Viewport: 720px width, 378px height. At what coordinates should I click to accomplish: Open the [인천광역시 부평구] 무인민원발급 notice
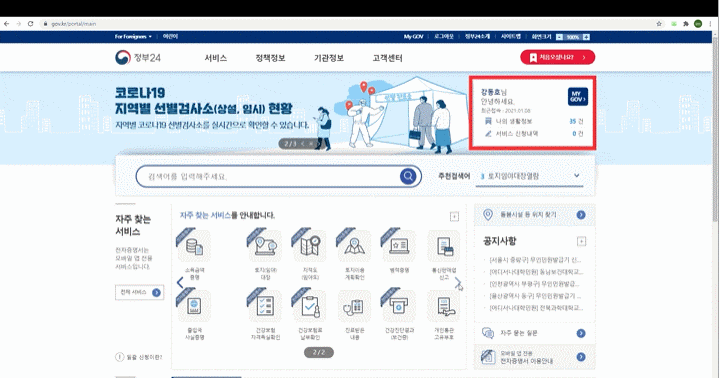tap(534, 284)
